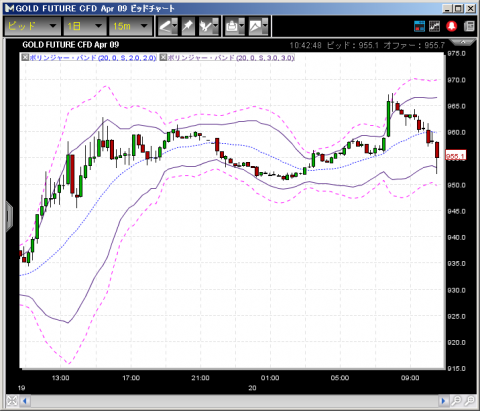Select the line drawing tool icon

pos(166,26)
